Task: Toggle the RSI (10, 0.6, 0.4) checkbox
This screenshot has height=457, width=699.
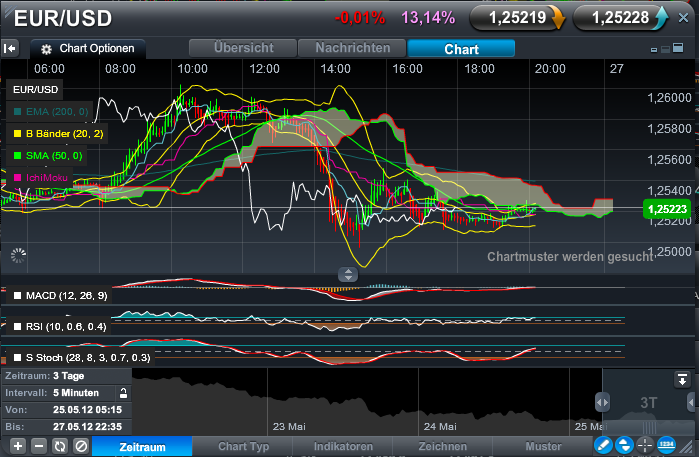Action: point(17,327)
